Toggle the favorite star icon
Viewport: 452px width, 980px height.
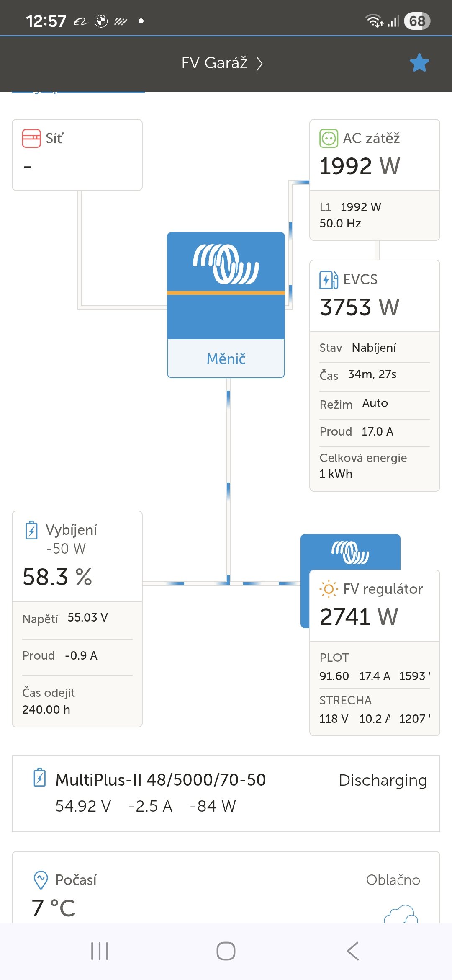[419, 63]
